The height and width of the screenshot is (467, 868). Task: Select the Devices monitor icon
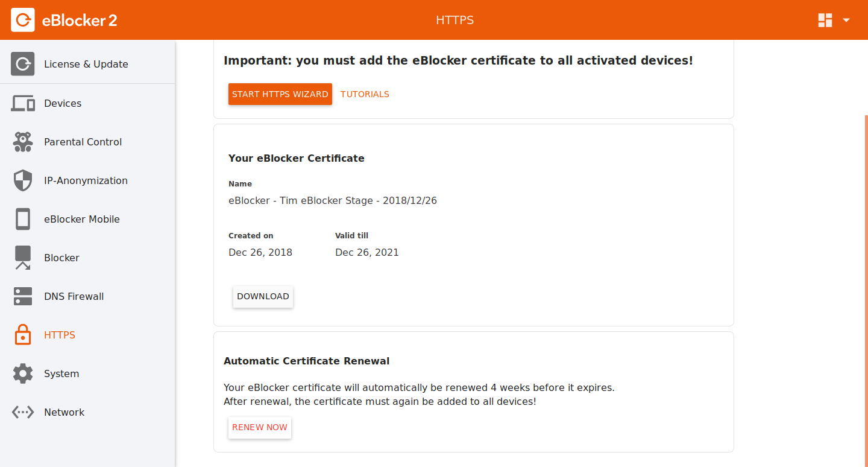[x=23, y=103]
